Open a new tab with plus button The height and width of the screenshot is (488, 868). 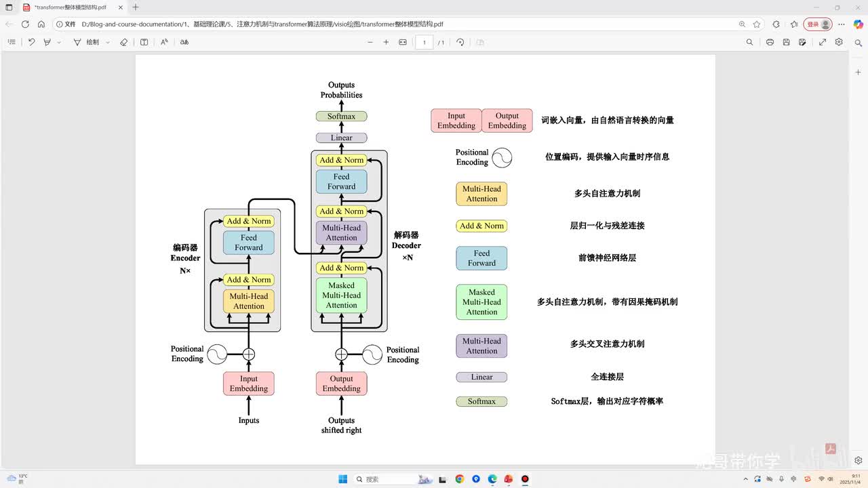[x=136, y=7]
